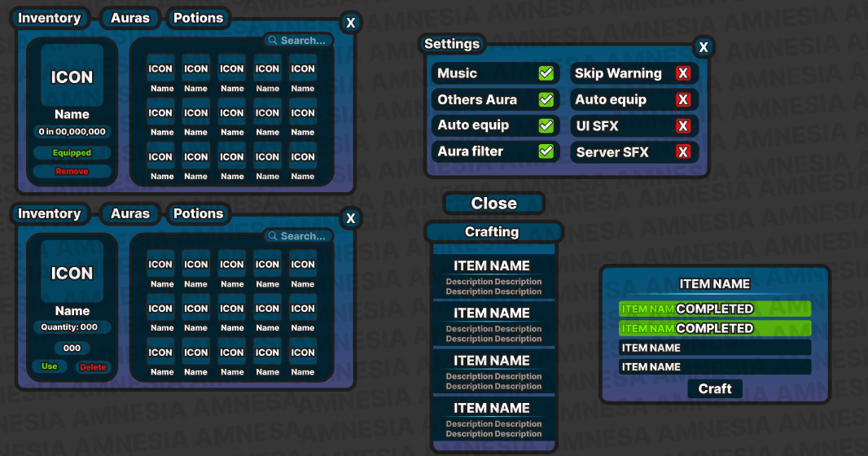Close the top inventory panel with its X
Screen dimensions: 868x456
point(350,23)
